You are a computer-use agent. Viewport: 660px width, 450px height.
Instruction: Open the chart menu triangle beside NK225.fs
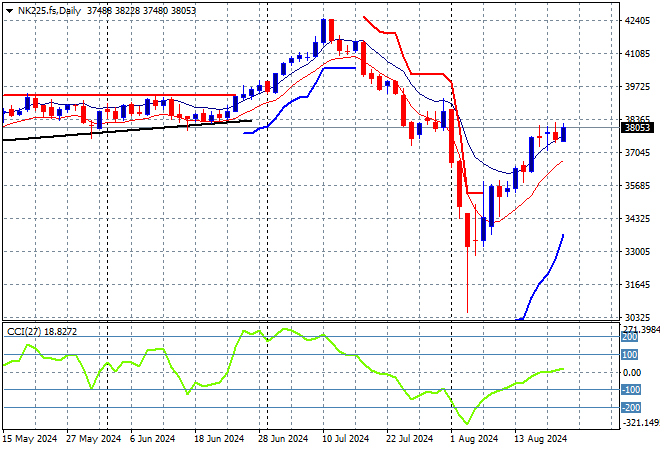(9, 9)
